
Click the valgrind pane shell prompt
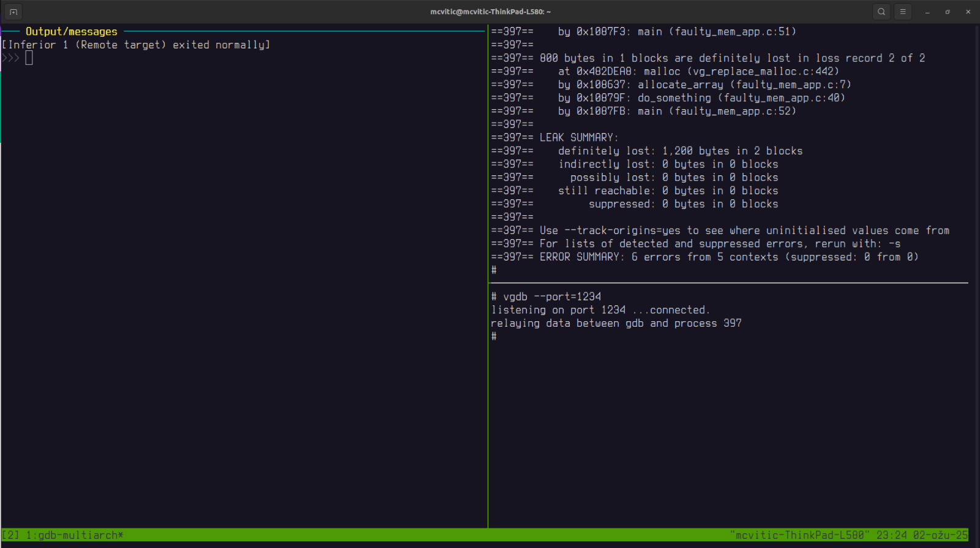click(494, 270)
